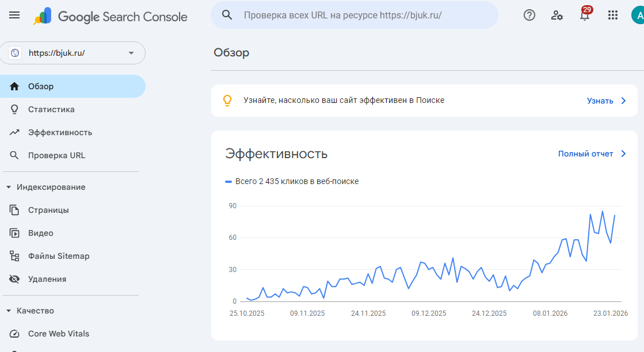Click the lightbulb tip icon
Viewport: 644px width, 352px height.
pyautogui.click(x=227, y=101)
